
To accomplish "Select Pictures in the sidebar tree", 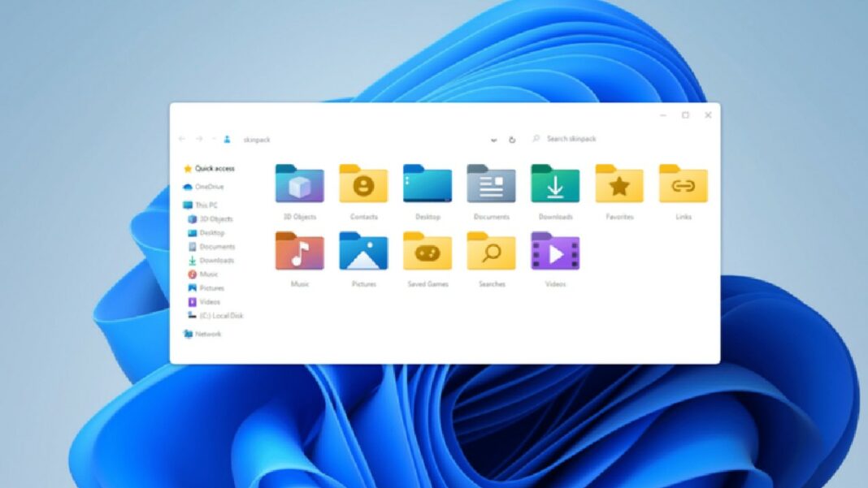I will (206, 288).
